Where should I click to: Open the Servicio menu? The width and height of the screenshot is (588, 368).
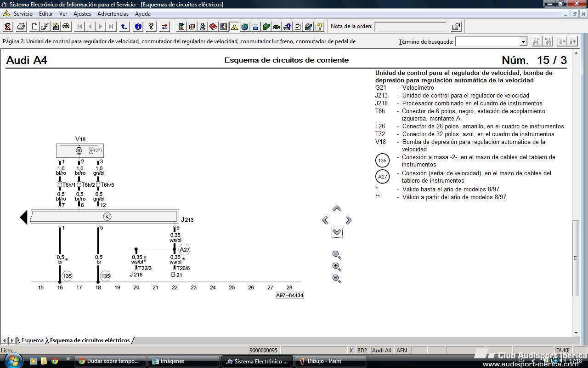(23, 14)
